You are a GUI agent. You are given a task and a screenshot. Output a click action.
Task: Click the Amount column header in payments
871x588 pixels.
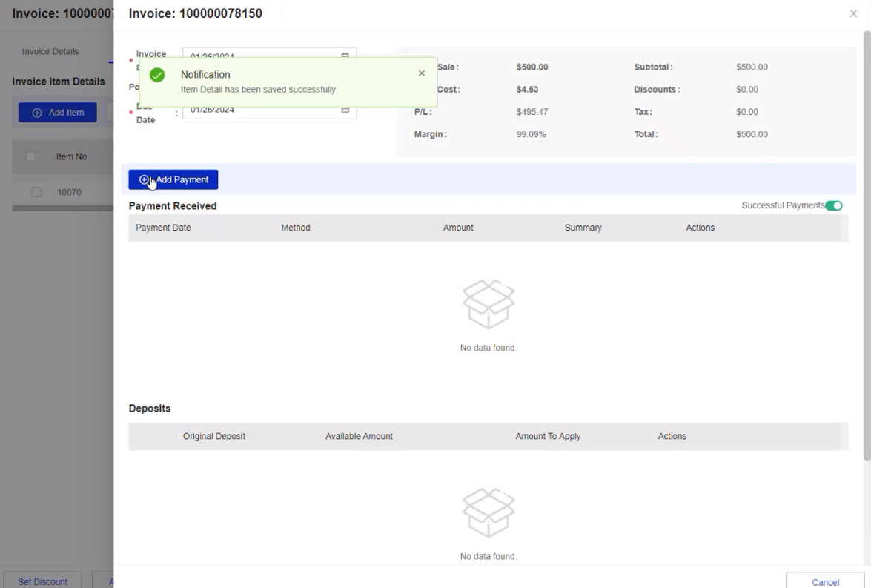(x=458, y=228)
